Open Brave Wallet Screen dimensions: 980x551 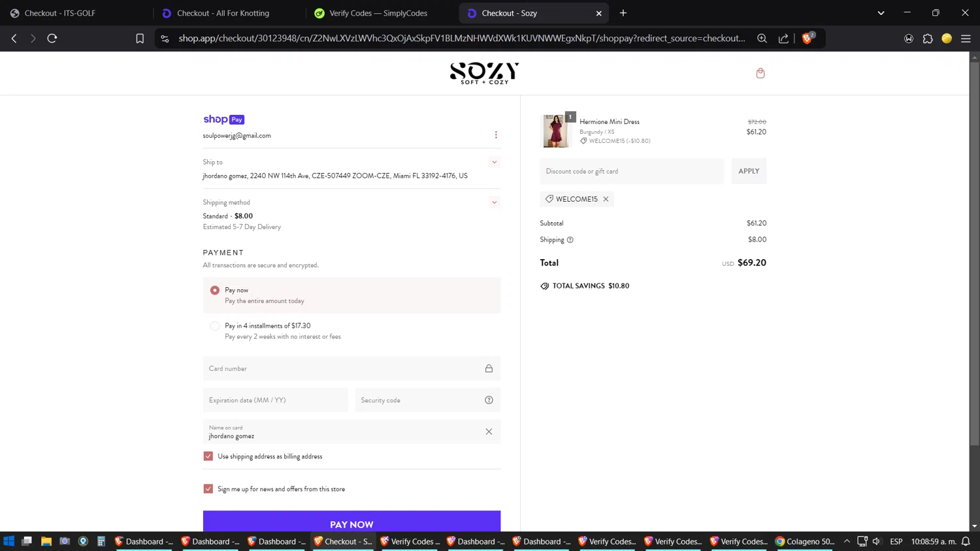pyautogui.click(x=909, y=39)
